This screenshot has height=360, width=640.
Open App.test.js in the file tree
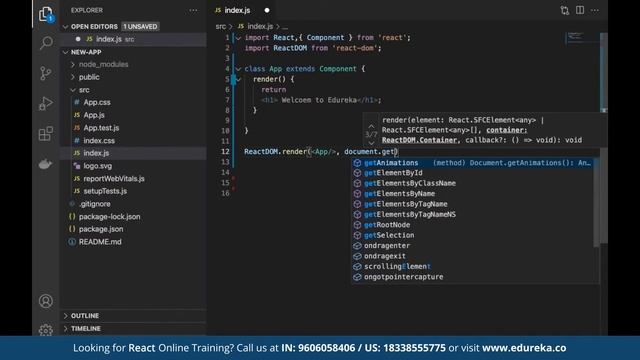click(134, 128)
